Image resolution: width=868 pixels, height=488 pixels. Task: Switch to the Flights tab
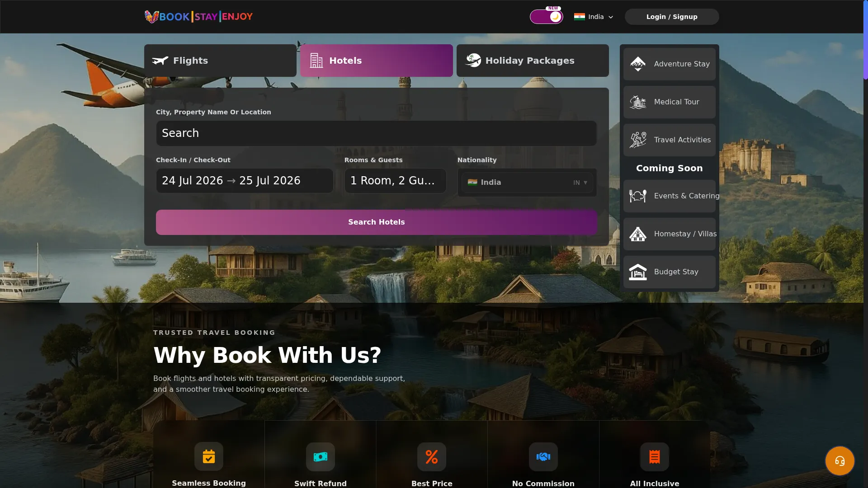pos(220,61)
